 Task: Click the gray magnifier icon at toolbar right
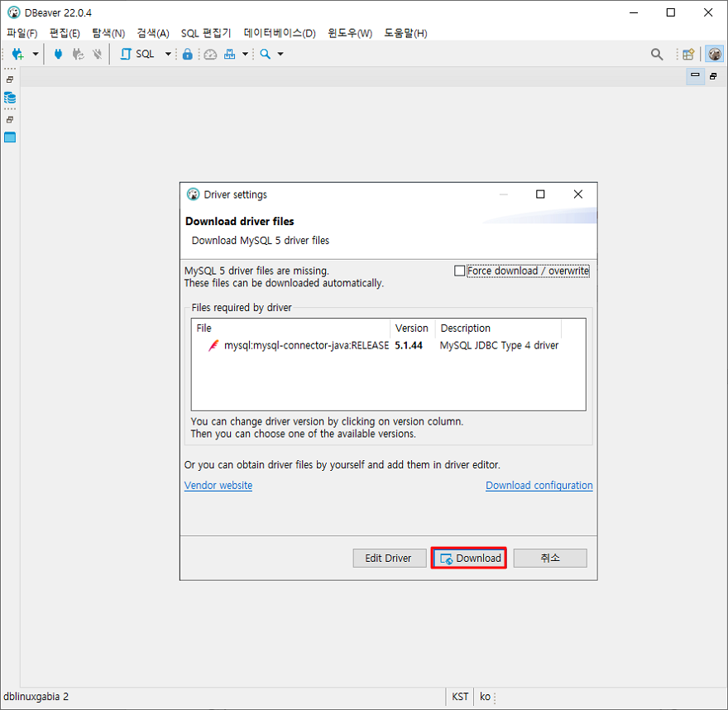657,55
